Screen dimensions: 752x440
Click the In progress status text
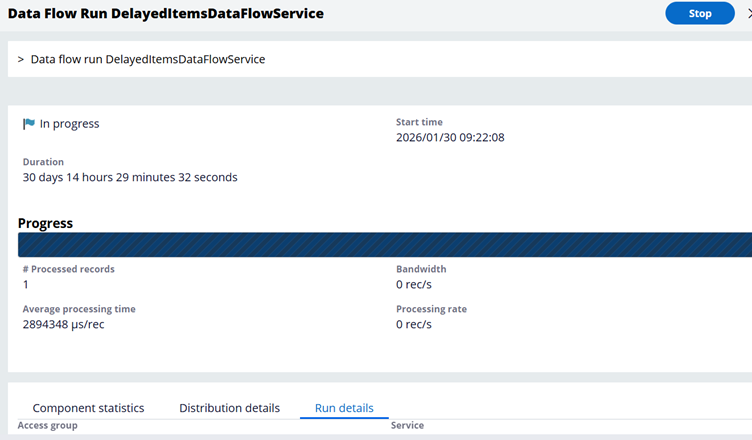click(69, 124)
